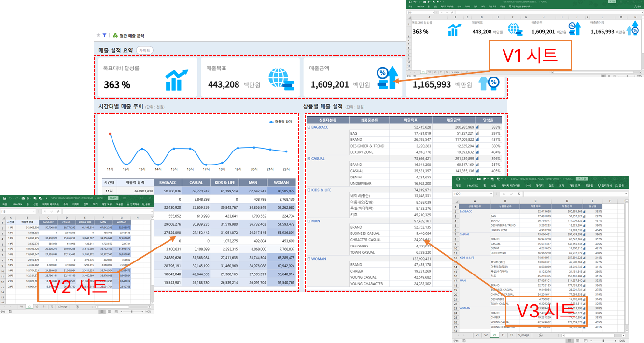The height and width of the screenshot is (343, 644).
Task: Click the favorite star icon in dashboard header
Action: point(98,35)
